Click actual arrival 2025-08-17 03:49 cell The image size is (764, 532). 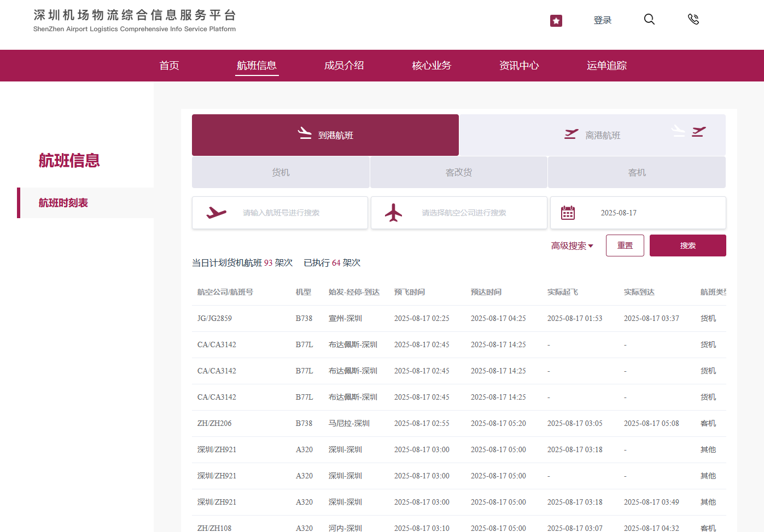tap(651, 502)
